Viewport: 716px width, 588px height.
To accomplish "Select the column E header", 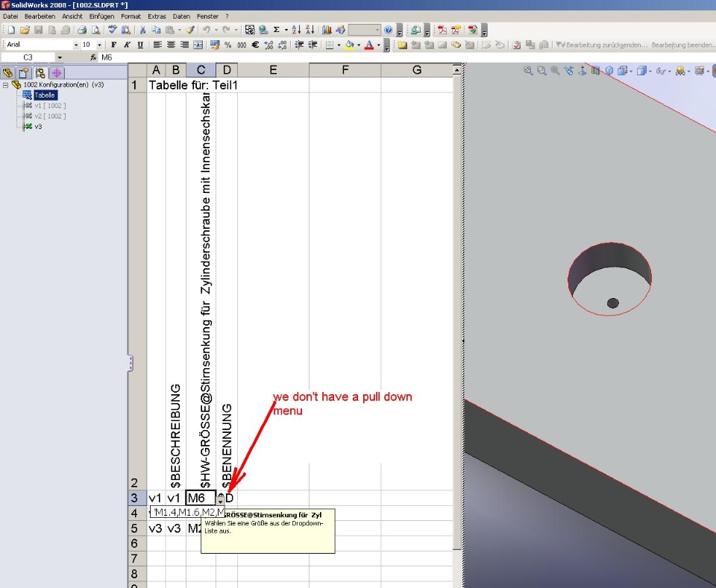I will coord(273,70).
